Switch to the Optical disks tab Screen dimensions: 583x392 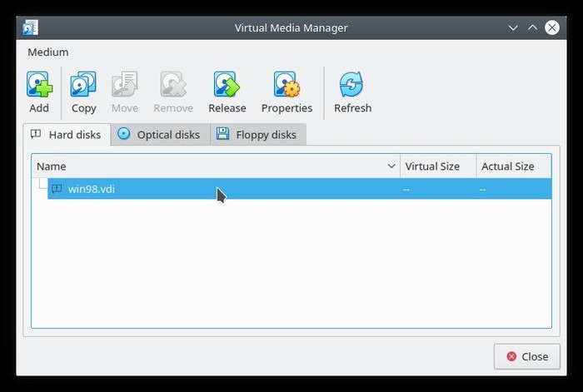[x=160, y=135]
